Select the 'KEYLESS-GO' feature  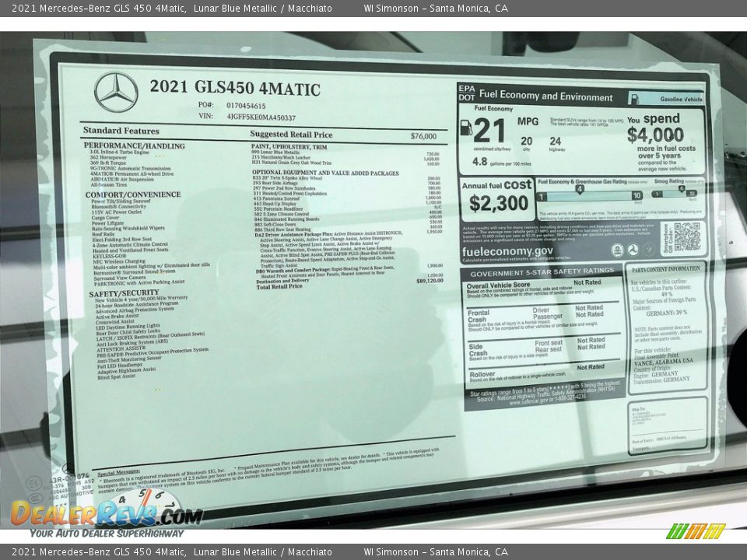pyautogui.click(x=109, y=256)
